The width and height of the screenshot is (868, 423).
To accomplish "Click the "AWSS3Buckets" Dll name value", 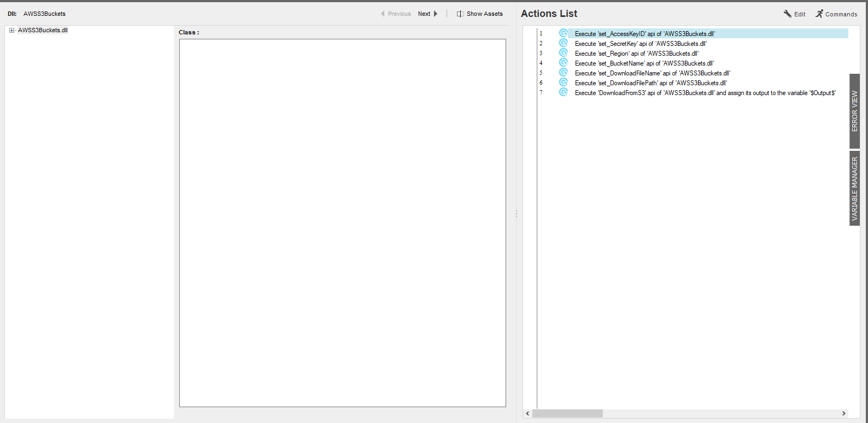I will [x=44, y=14].
